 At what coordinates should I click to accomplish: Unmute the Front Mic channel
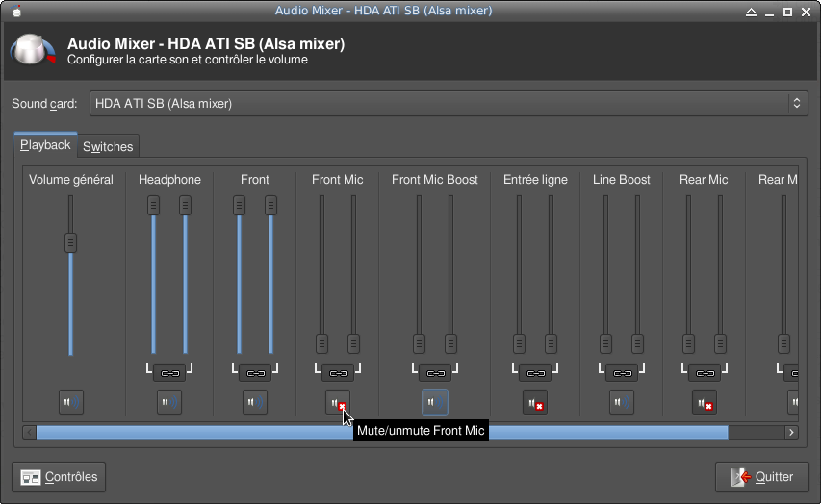tap(338, 402)
